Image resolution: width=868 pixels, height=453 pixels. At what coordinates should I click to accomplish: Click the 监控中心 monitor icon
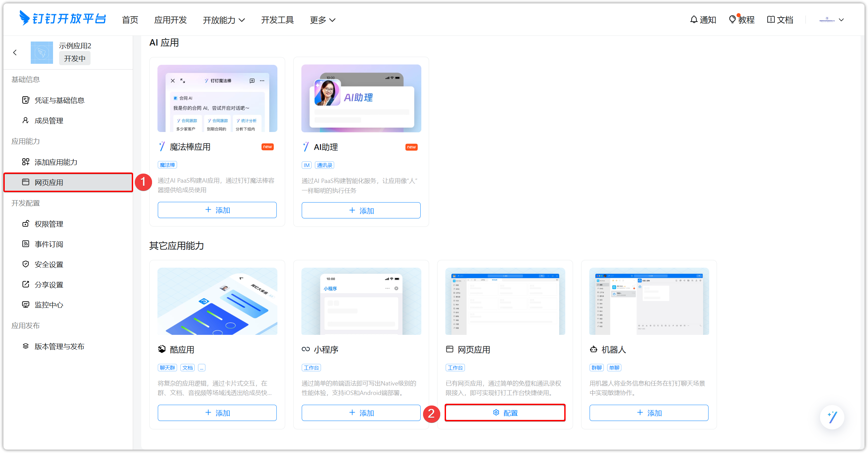(x=26, y=304)
